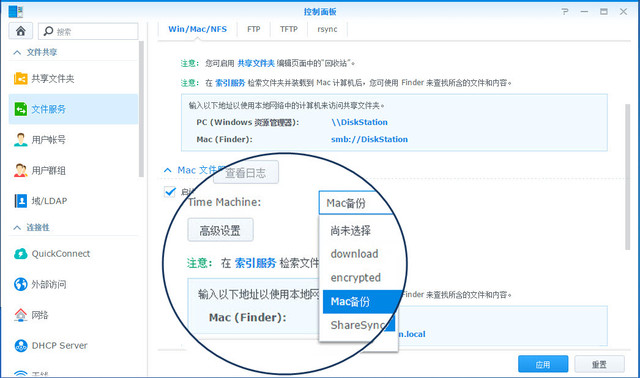Image resolution: width=640 pixels, height=378 pixels.
Task: Choose ShareSync in the dropdown list
Action: (x=358, y=325)
